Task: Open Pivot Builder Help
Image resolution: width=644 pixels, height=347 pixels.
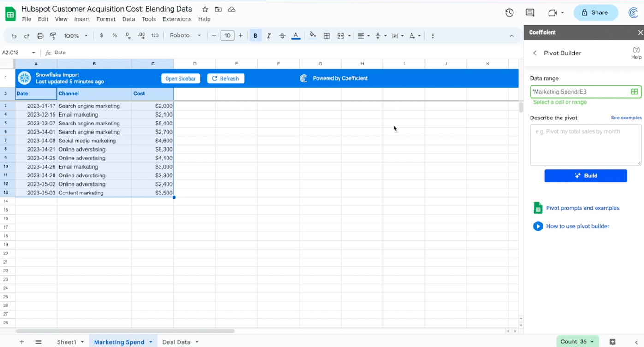Action: coord(636,53)
